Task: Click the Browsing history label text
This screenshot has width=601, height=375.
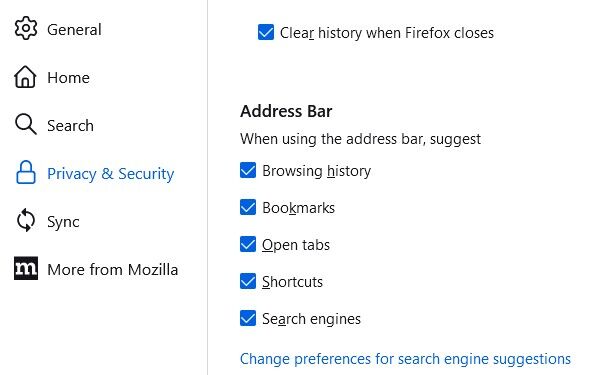Action: coord(317,171)
